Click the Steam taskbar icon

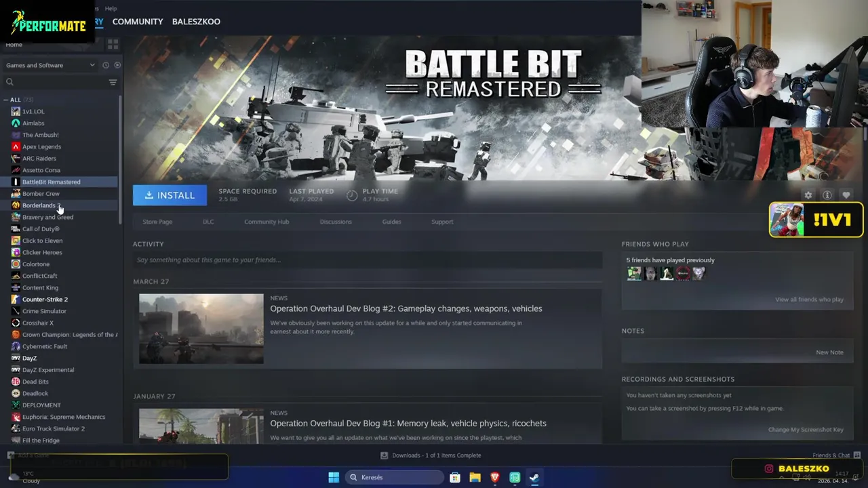pyautogui.click(x=534, y=477)
